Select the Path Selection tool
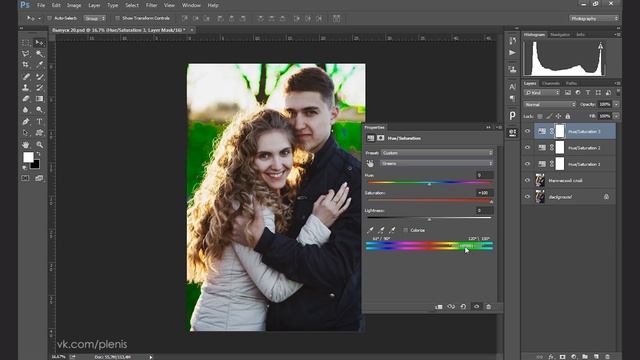The width and height of the screenshot is (640, 360). pos(25,133)
